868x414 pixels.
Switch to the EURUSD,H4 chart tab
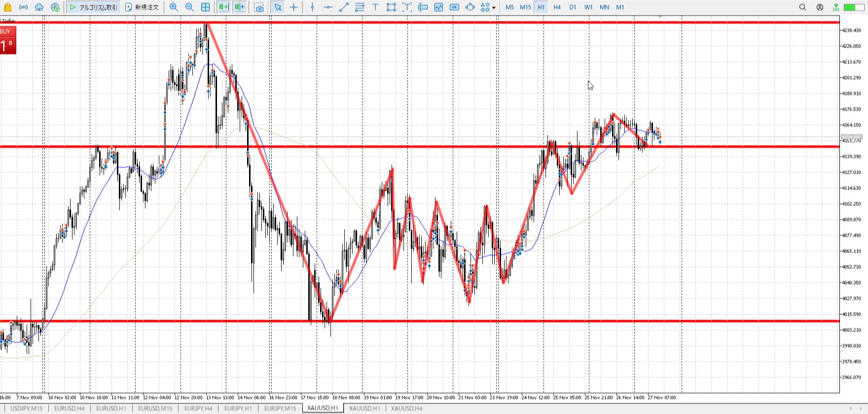pos(69,408)
